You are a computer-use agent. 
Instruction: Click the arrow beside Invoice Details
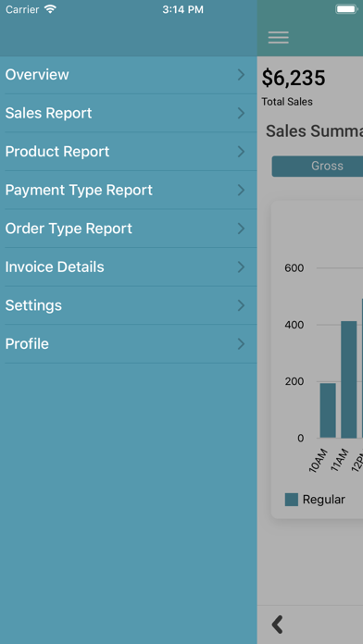point(242,267)
